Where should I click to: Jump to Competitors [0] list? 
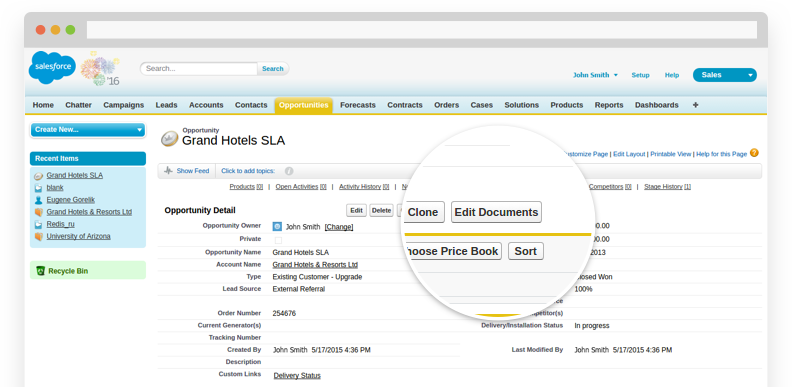[x=610, y=186]
